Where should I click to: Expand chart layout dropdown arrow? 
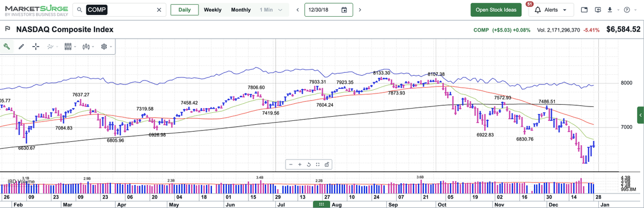(x=75, y=47)
